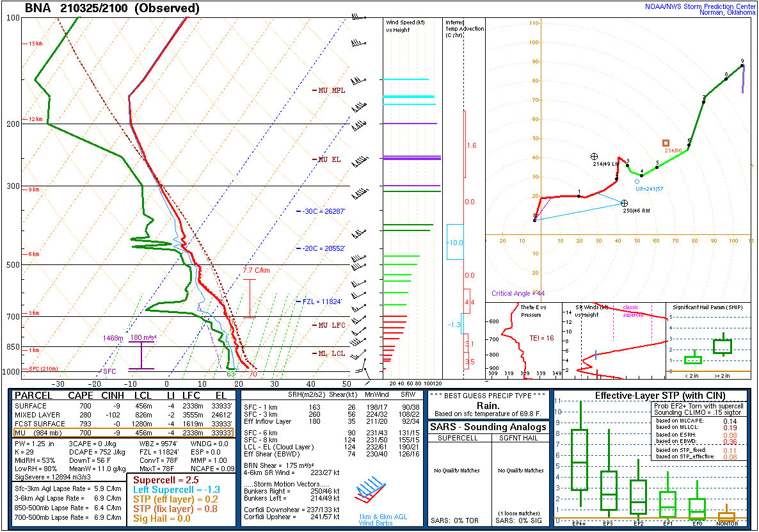Image resolution: width=759 pixels, height=532 pixels.
Task: Click the 'Eff Shear (EBWD)' row
Action: [332, 454]
